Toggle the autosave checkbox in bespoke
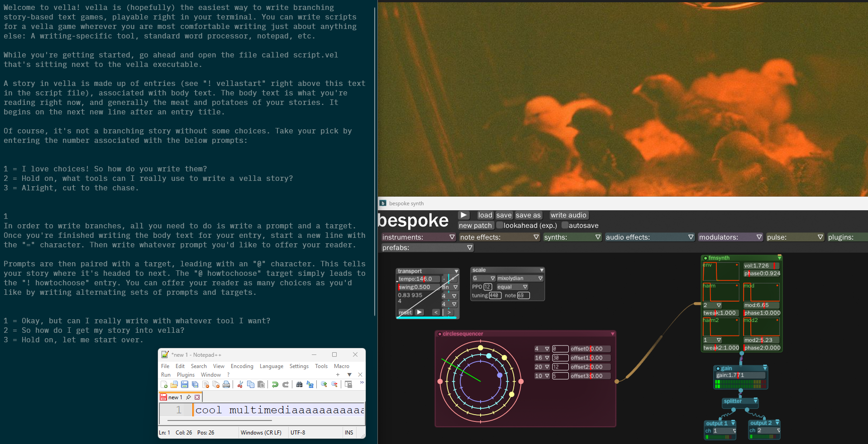Viewport: 868px width, 444px height. coord(565,225)
